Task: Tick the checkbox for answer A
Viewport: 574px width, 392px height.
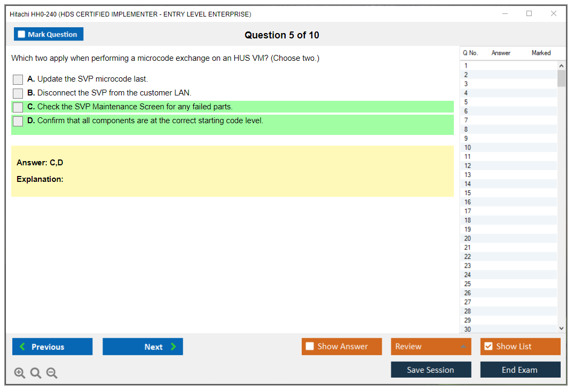Action: click(x=18, y=79)
